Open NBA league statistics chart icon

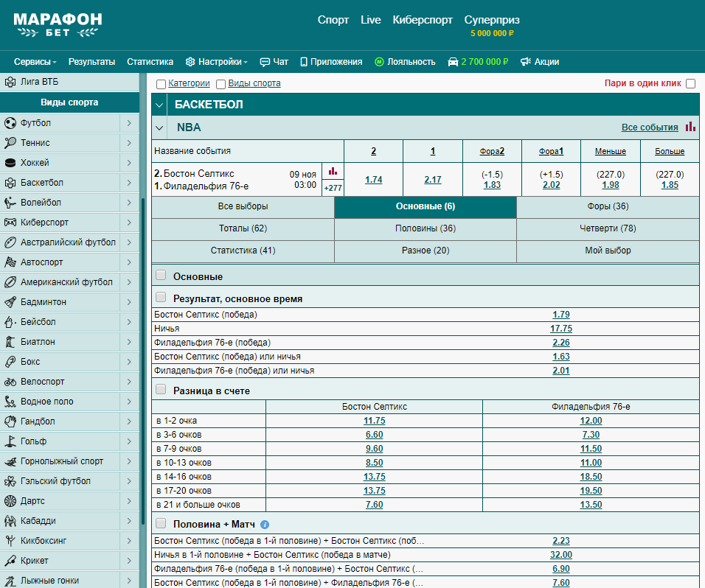click(690, 127)
